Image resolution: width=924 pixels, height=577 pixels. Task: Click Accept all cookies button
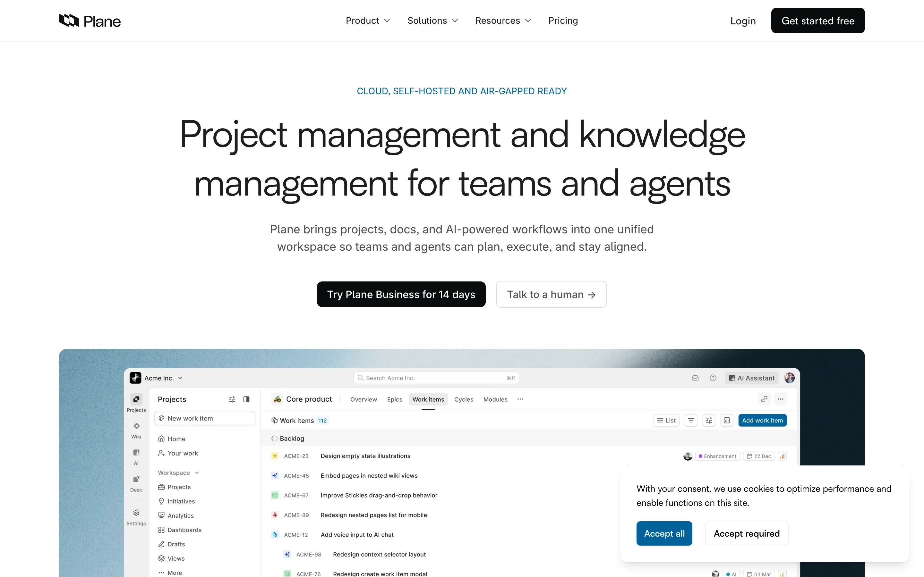point(664,533)
